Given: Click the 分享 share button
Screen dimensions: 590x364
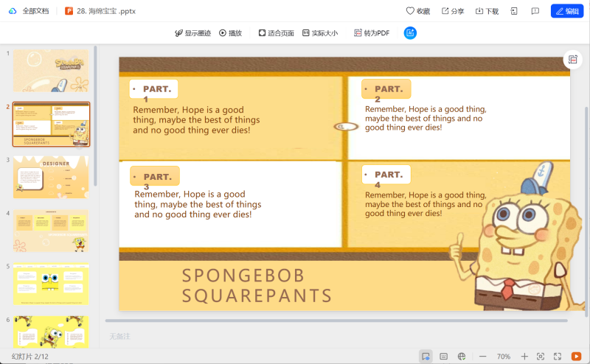Looking at the screenshot, I should [x=453, y=11].
